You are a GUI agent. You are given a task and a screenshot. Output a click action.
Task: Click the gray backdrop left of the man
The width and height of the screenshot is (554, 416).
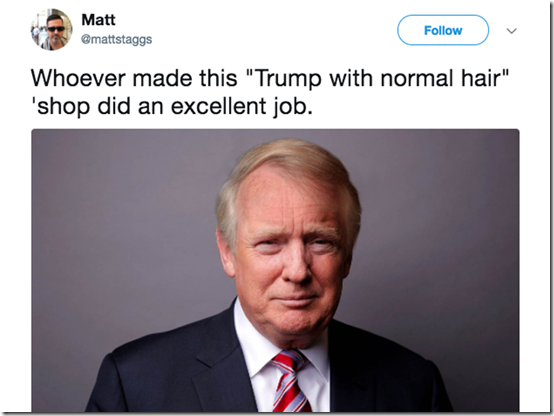(124, 230)
